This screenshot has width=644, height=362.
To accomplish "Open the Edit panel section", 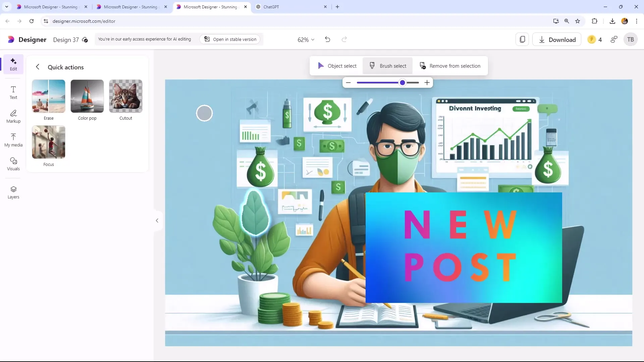I will (13, 64).
